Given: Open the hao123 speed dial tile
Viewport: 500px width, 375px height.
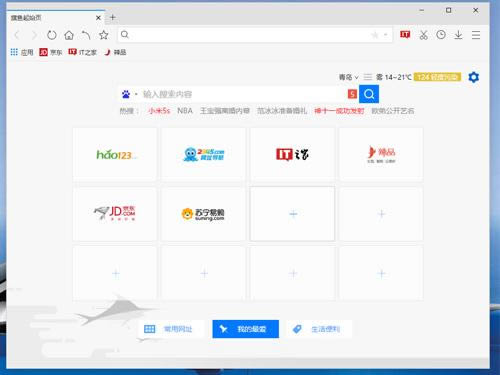Looking at the screenshot, I should [x=115, y=154].
